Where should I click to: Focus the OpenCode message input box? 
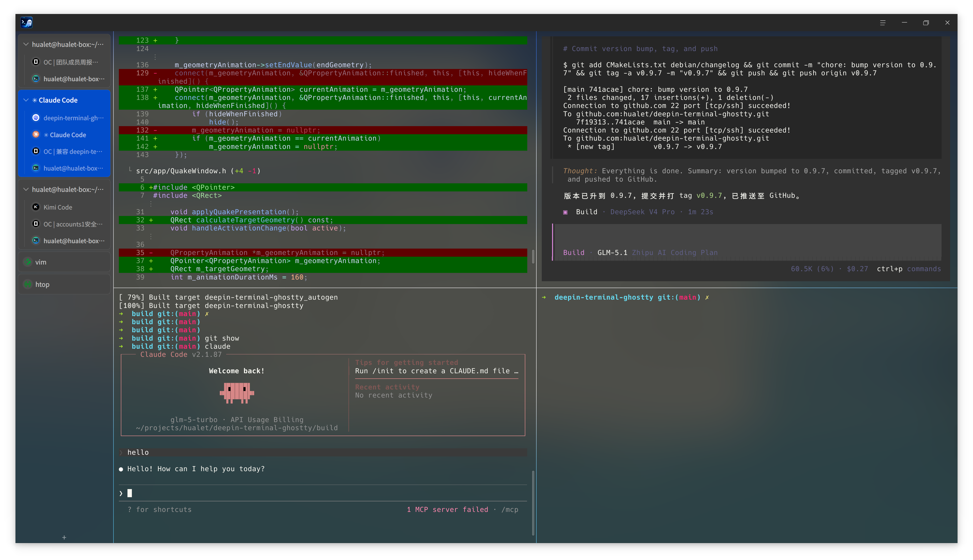(x=747, y=242)
